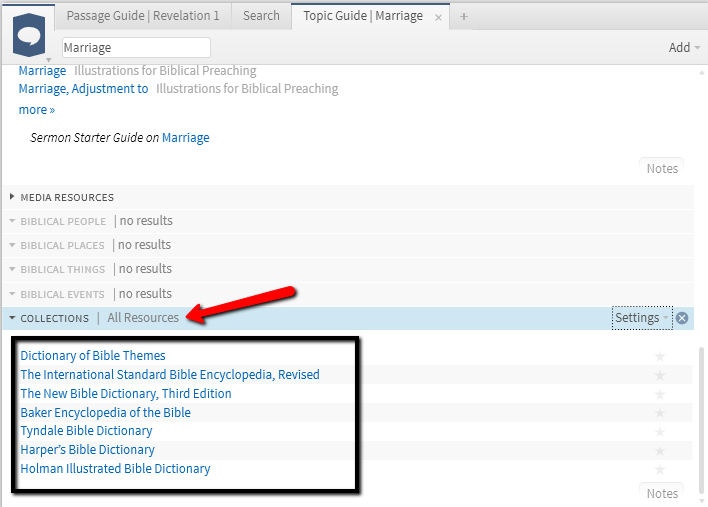Expand the Biblical Places section

coord(12,245)
